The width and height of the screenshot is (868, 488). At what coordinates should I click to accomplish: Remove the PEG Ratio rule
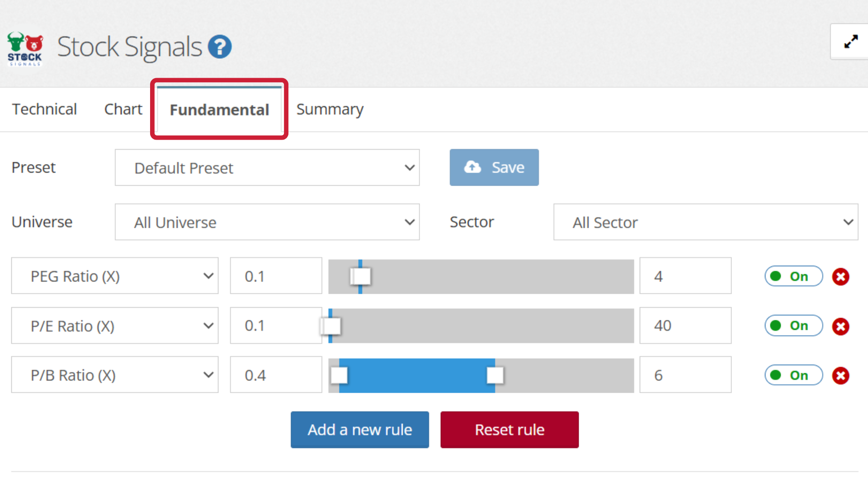click(840, 277)
